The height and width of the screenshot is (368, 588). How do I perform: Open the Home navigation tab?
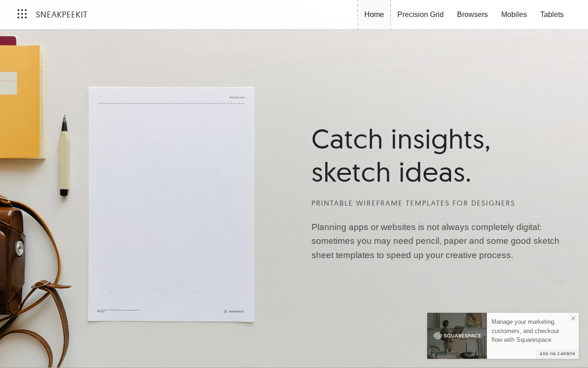[374, 15]
